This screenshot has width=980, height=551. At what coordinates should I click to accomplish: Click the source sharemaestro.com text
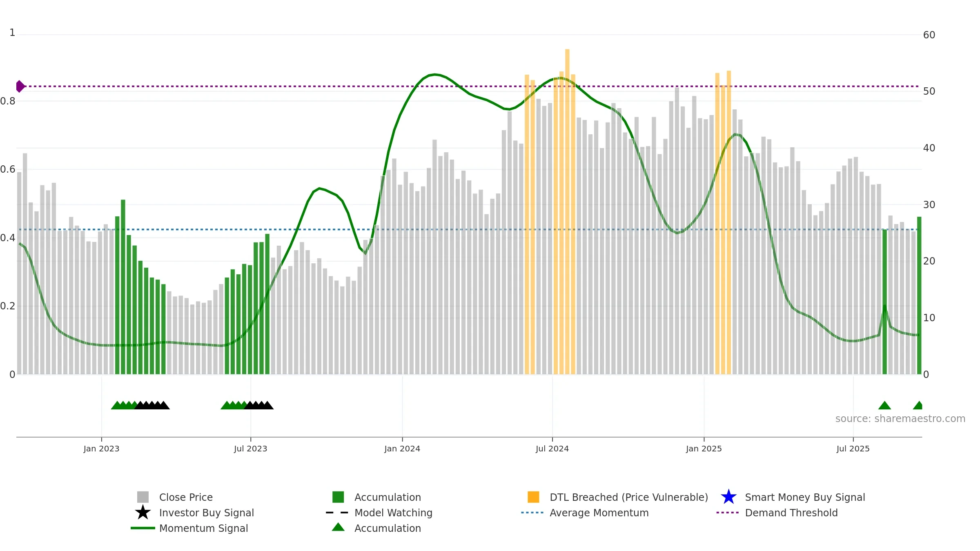(x=900, y=419)
